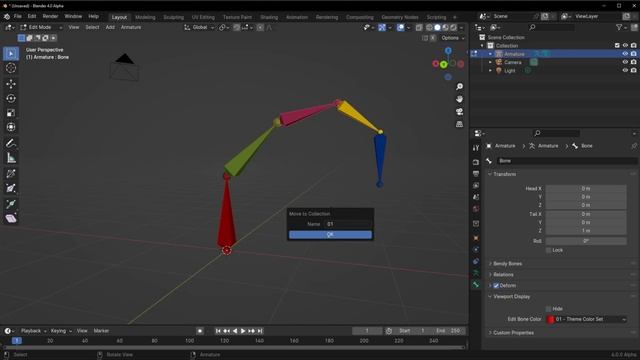
Task: Select the Move tool
Action: point(11,84)
